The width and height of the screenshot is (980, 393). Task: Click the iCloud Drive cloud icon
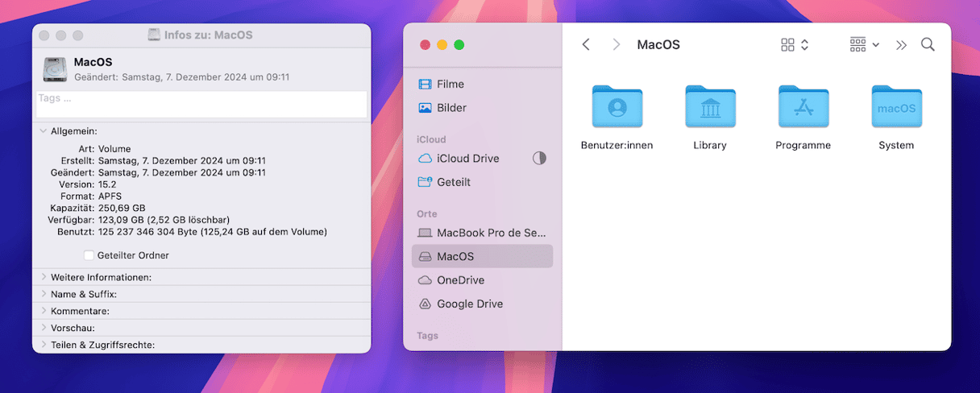pyautogui.click(x=425, y=159)
